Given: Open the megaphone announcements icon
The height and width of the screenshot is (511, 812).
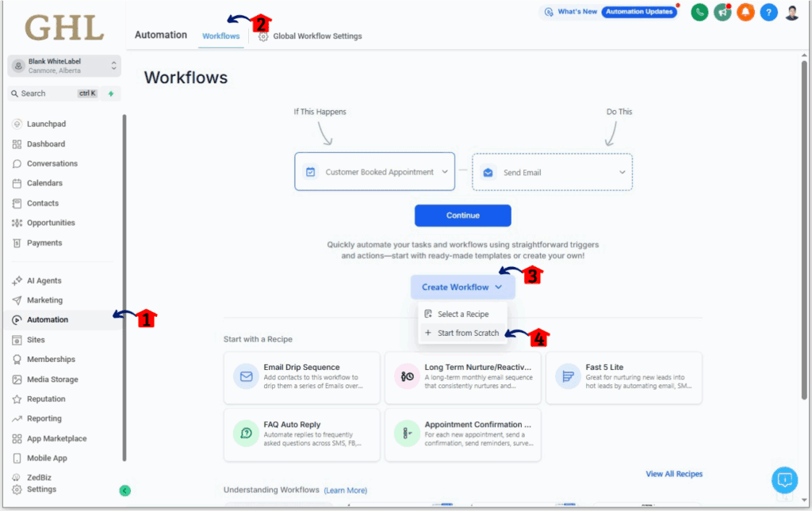Looking at the screenshot, I should [x=722, y=12].
